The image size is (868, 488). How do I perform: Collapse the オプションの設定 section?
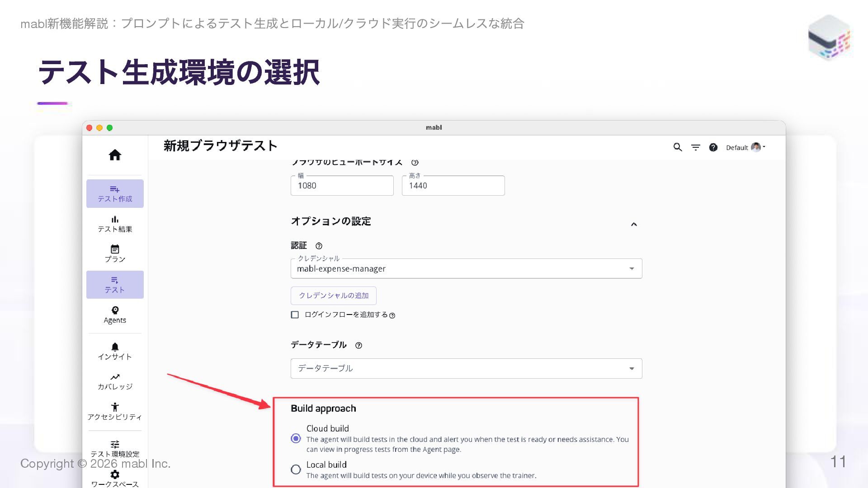(633, 224)
